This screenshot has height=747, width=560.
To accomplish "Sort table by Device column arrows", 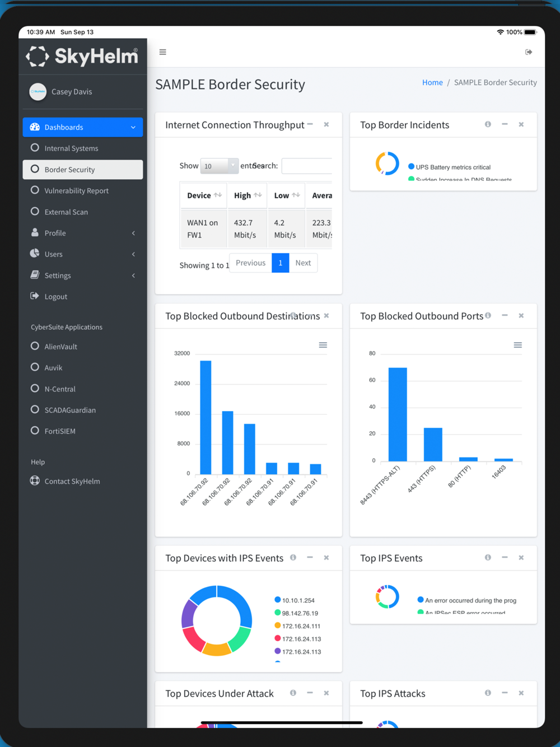I will pyautogui.click(x=218, y=195).
